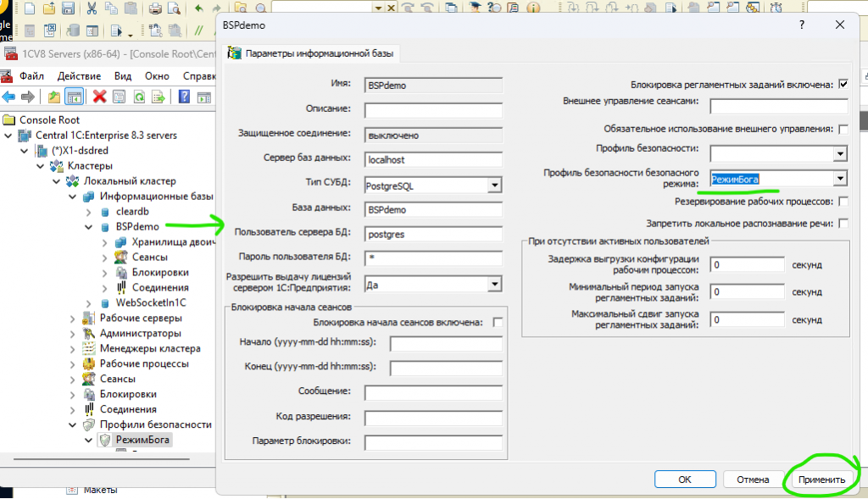Image resolution: width=868 pixels, height=499 pixels.
Task: Enable Блокировка начала сеансов включена checkbox
Action: tap(498, 322)
